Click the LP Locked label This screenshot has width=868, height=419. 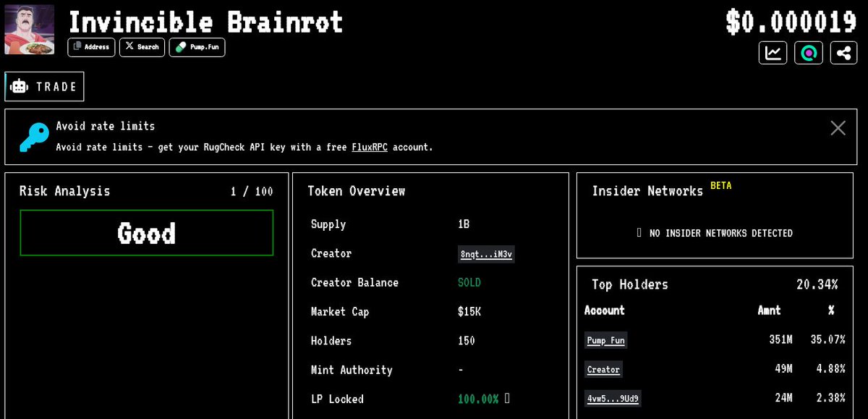click(337, 399)
